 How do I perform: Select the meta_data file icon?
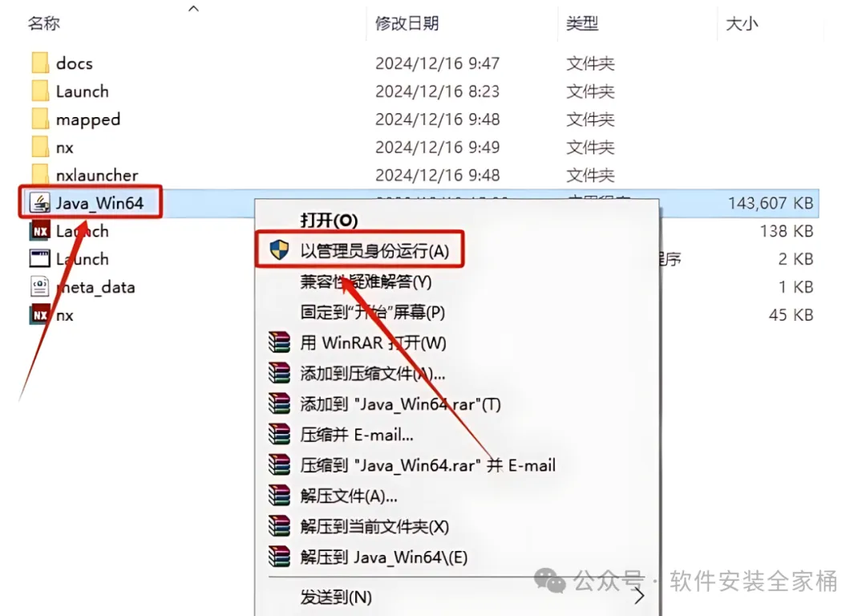[40, 286]
